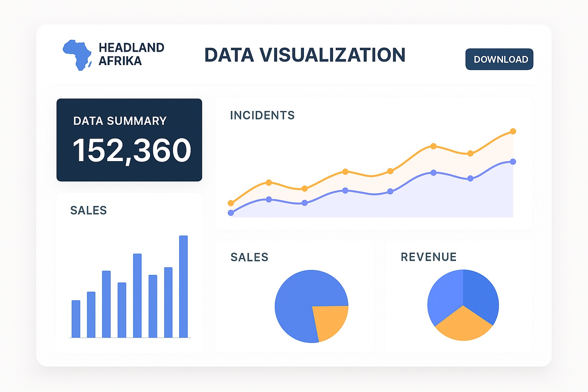This screenshot has width=588, height=392.
Task: Select the first blue data point on Incidents
Action: coord(231,213)
